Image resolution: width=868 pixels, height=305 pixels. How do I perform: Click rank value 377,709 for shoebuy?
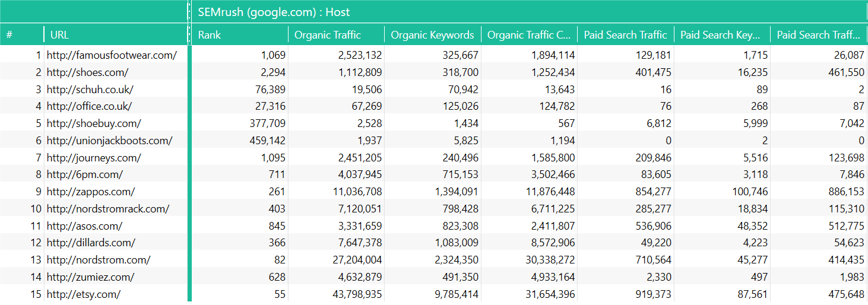pyautogui.click(x=268, y=124)
